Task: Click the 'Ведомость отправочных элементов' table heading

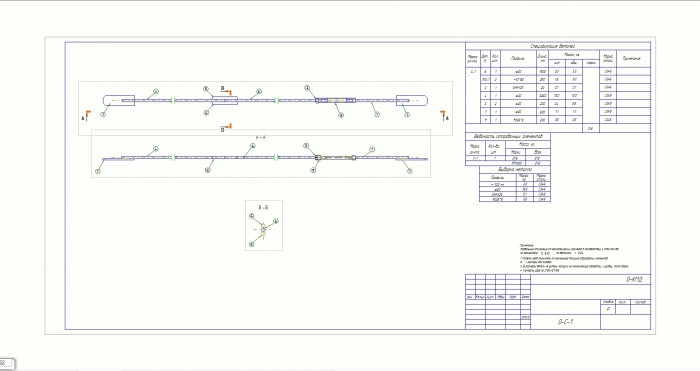Action: click(x=508, y=137)
